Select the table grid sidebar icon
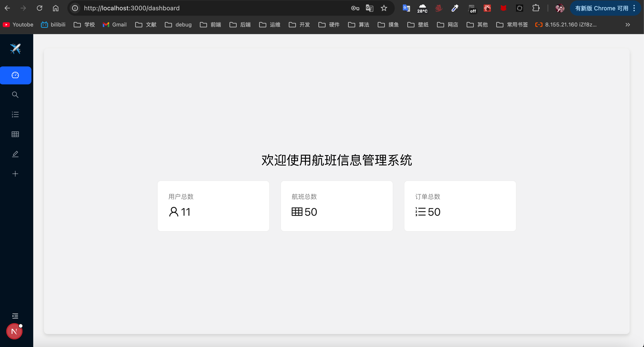The width and height of the screenshot is (644, 347). click(15, 134)
